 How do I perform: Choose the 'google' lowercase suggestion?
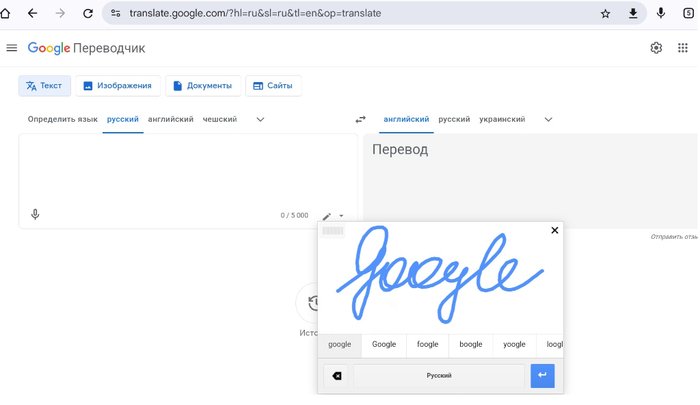pos(339,344)
